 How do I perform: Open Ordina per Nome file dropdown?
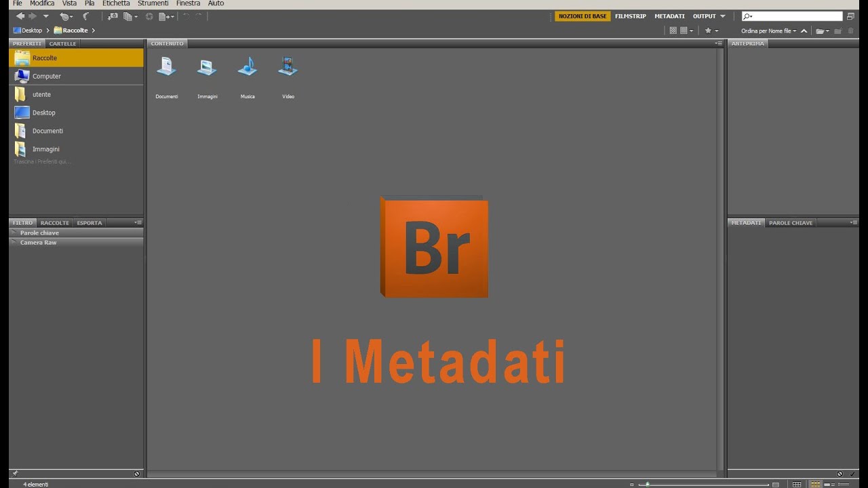point(768,30)
